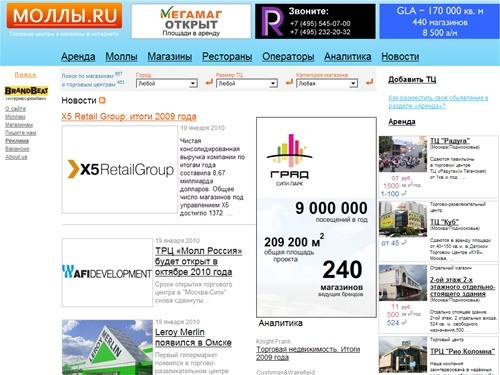Open the Аренда menu item
This screenshot has height=375, width=500.
pos(78,57)
